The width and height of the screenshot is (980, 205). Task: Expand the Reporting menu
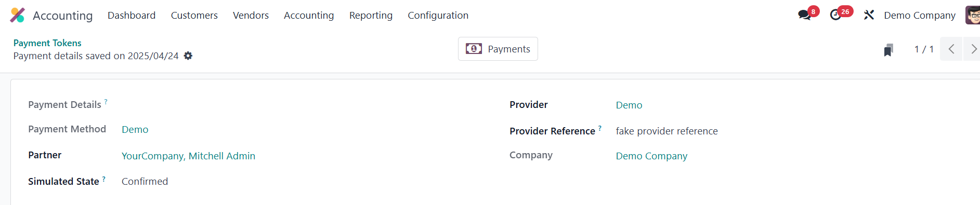(x=371, y=15)
